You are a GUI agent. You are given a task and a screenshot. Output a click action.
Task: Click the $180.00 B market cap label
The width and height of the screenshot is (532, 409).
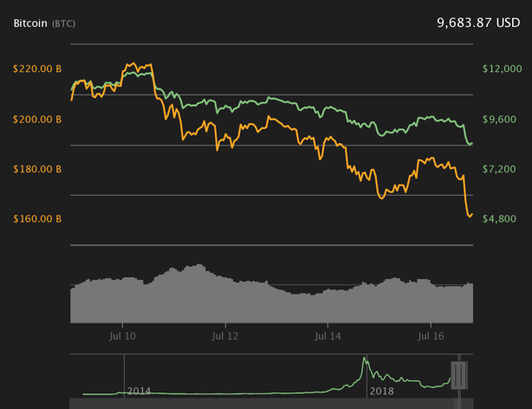pos(37,169)
